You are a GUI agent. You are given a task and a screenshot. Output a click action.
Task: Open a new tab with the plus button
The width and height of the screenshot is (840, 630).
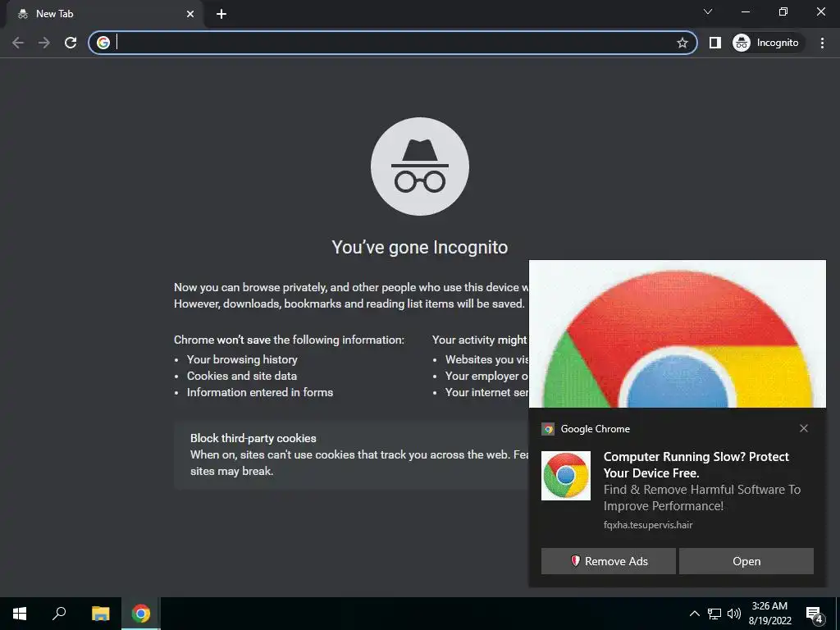(221, 14)
